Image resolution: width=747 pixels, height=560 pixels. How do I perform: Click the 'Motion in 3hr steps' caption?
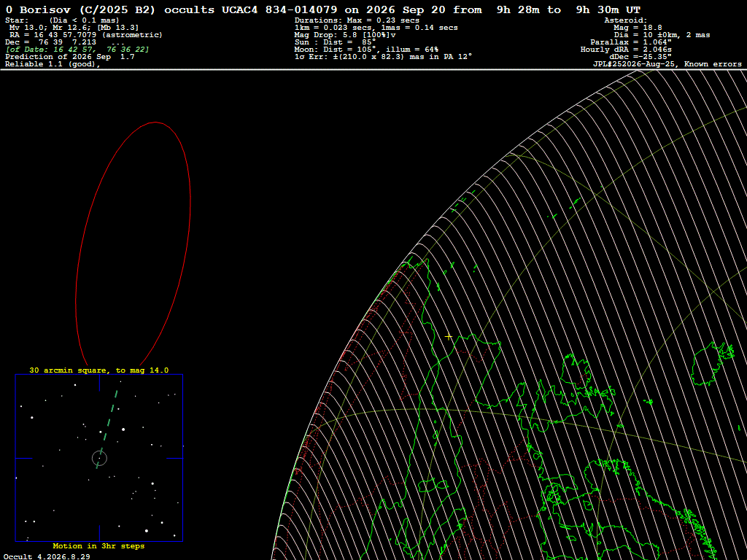tap(98, 545)
